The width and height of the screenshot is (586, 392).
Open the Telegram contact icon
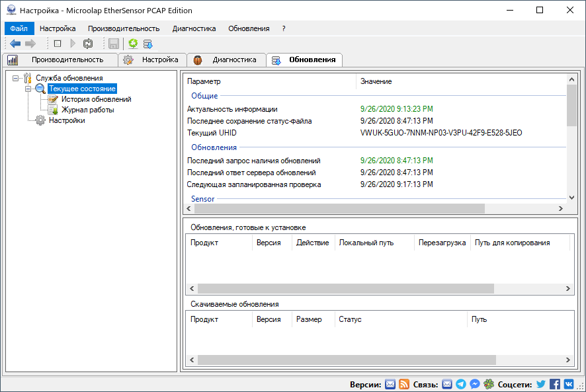pyautogui.click(x=461, y=383)
